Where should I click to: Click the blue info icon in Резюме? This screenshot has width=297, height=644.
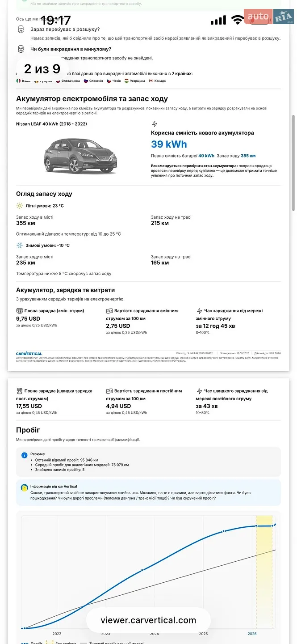tap(25, 455)
